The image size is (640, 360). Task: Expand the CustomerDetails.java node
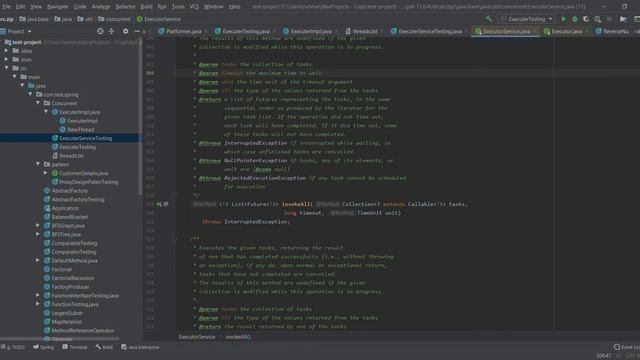click(x=46, y=173)
